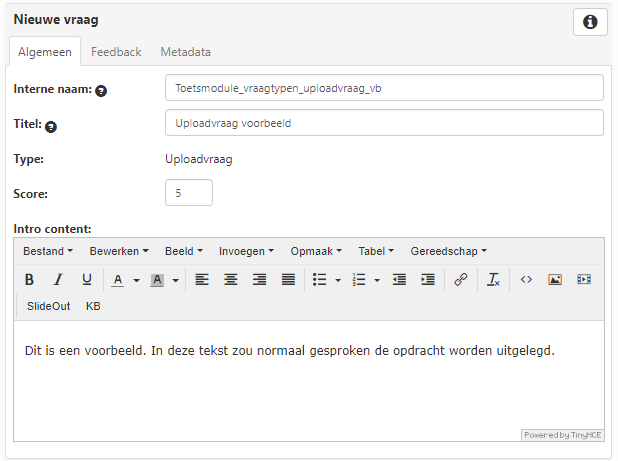Insert a media video element
Image resolution: width=618 pixels, height=461 pixels.
pyautogui.click(x=584, y=280)
